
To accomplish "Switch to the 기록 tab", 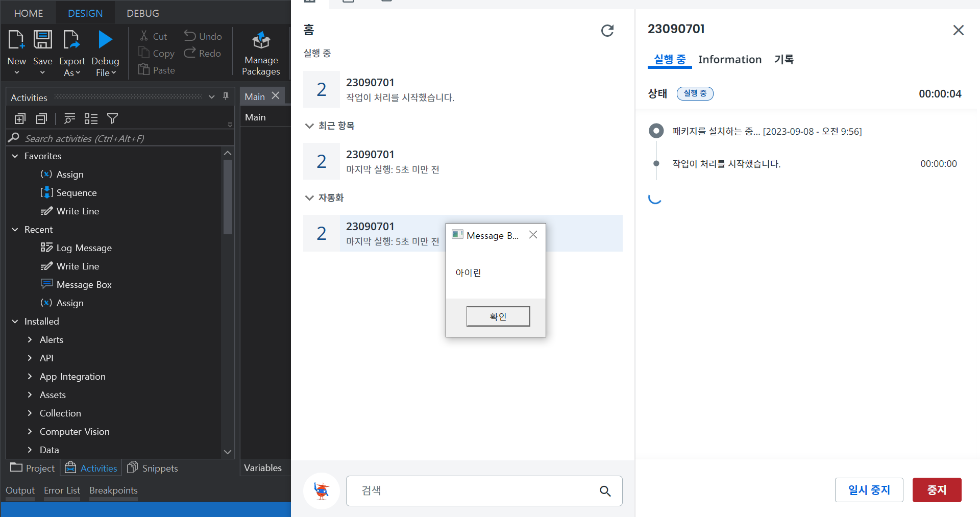I will (x=784, y=60).
